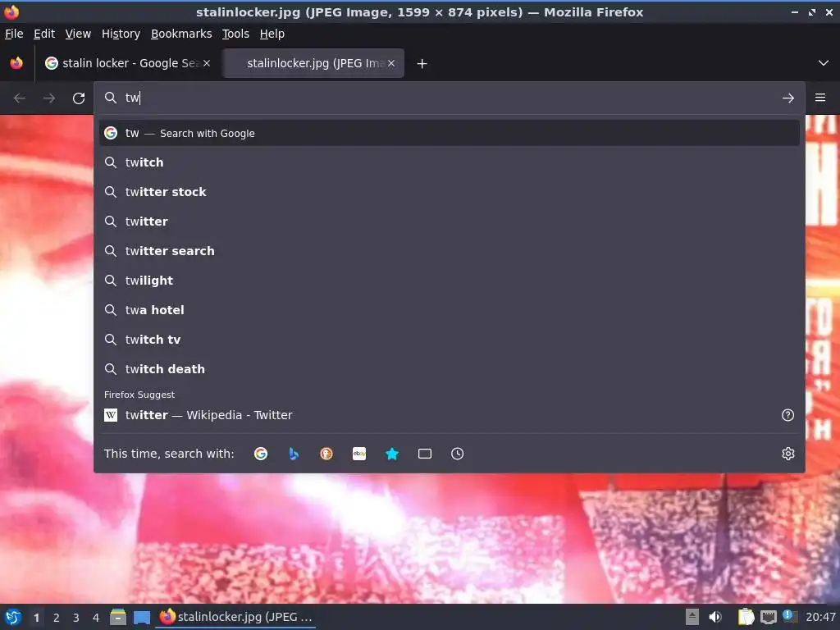This screenshot has height=630, width=840.
Task: Click the show desktop taskbar icon
Action: coord(141,617)
